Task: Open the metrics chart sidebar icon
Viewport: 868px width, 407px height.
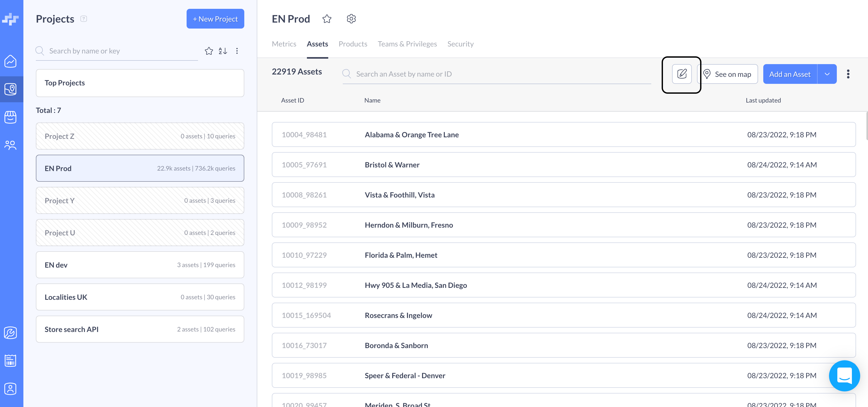Action: point(11,61)
